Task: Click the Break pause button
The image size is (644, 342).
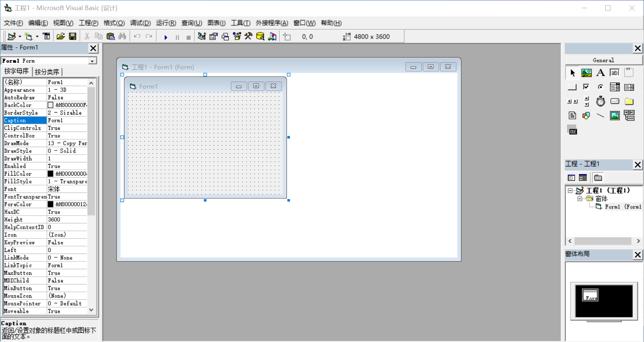Action: point(177,37)
